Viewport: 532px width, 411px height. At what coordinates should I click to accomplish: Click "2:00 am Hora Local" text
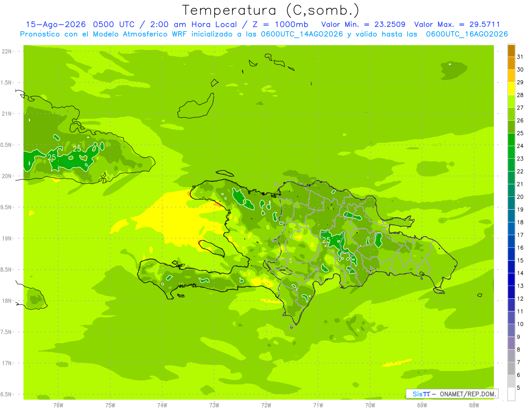pos(193,24)
